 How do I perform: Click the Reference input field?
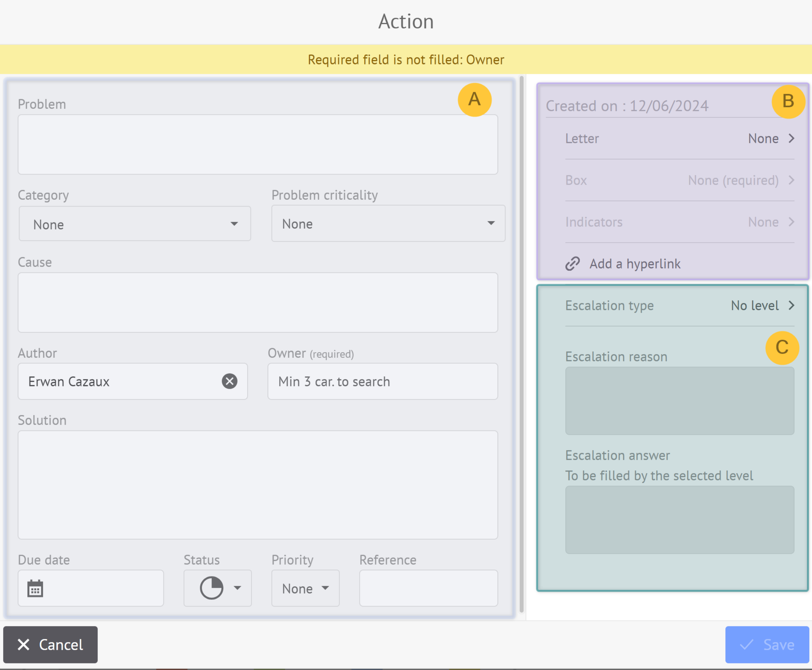click(x=428, y=588)
